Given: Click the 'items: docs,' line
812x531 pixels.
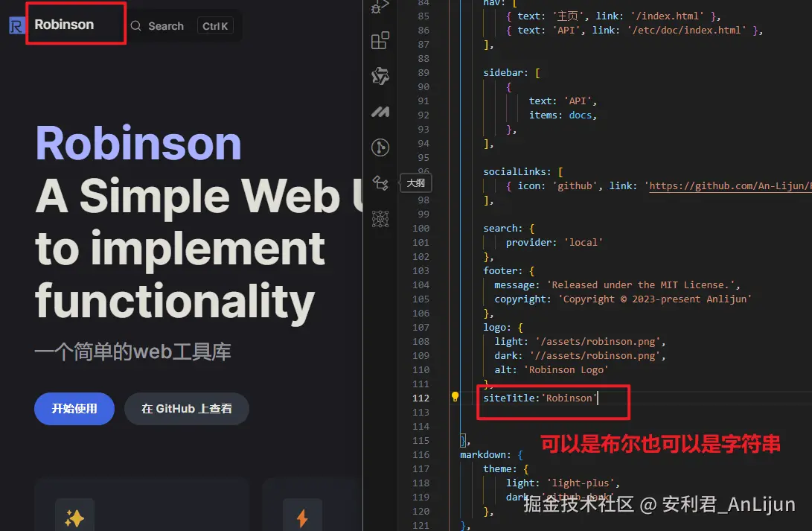Looking at the screenshot, I should click(563, 115).
